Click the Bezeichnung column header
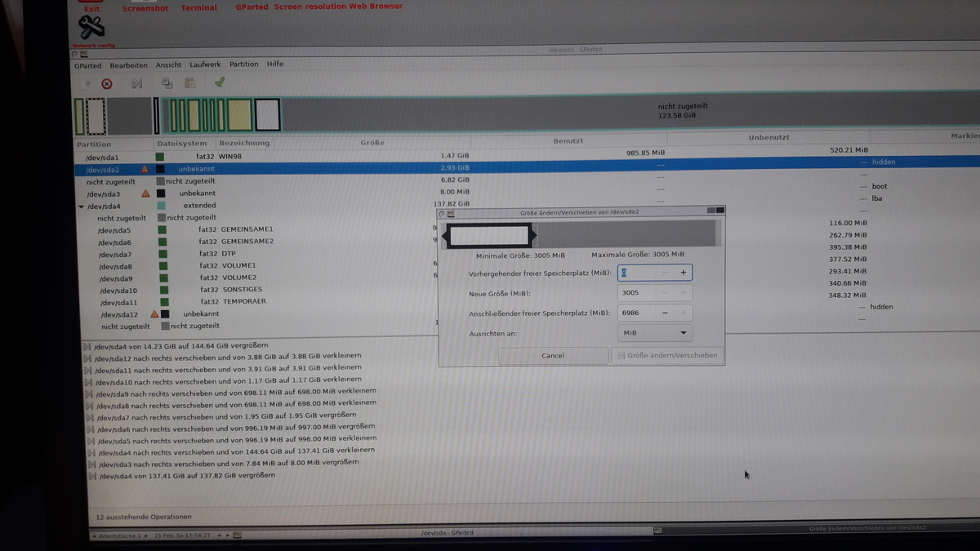The width and height of the screenshot is (980, 551). (244, 143)
